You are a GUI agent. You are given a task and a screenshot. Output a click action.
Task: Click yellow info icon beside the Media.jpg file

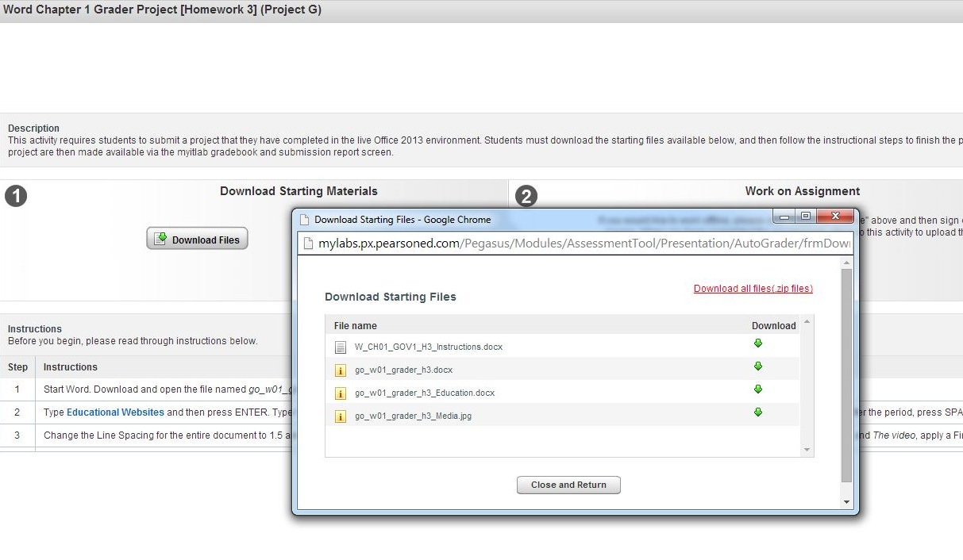pos(341,416)
